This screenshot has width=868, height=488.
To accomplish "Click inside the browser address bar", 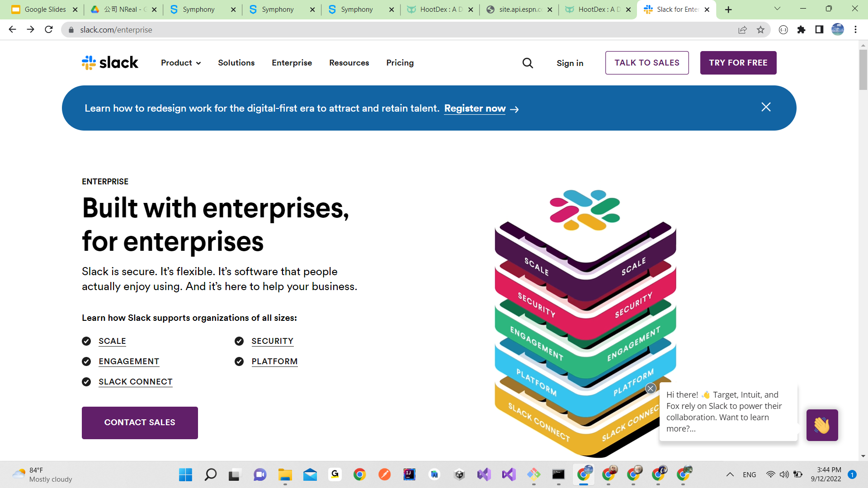I will pos(181,30).
